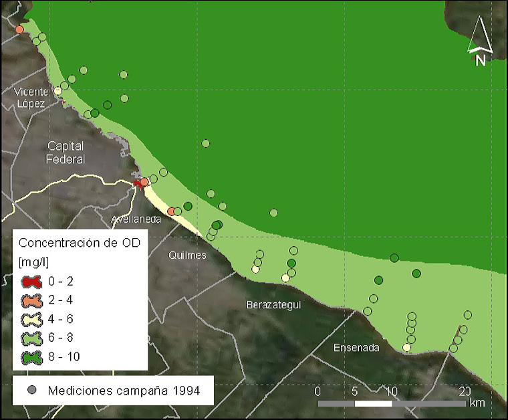Select the Ensenada map label
This screenshot has width=508, height=420.
(x=356, y=348)
